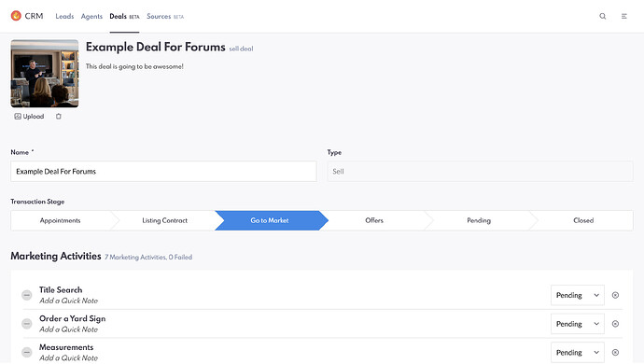Open search via the magnifier icon
This screenshot has height=364, width=644.
click(x=603, y=16)
